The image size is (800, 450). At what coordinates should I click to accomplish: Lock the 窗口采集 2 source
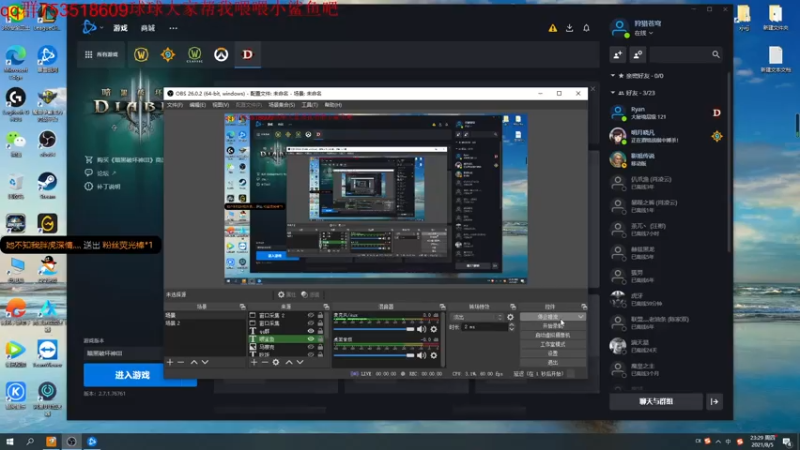[320, 315]
